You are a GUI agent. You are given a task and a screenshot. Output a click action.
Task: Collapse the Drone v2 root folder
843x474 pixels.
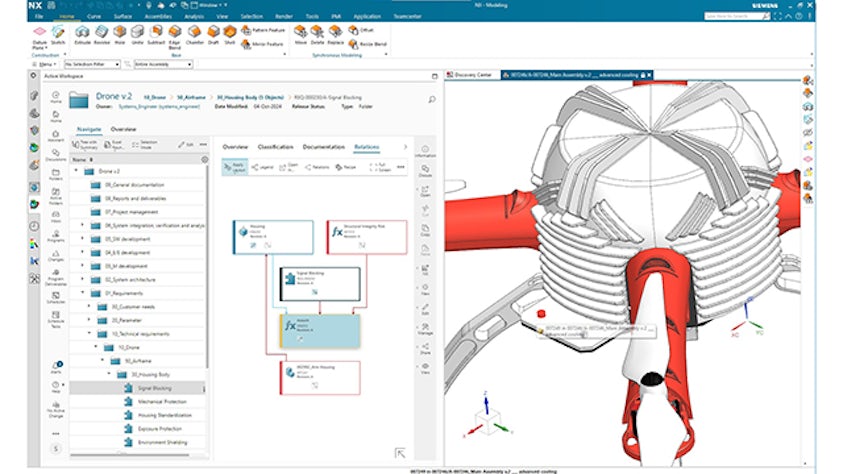[76, 171]
